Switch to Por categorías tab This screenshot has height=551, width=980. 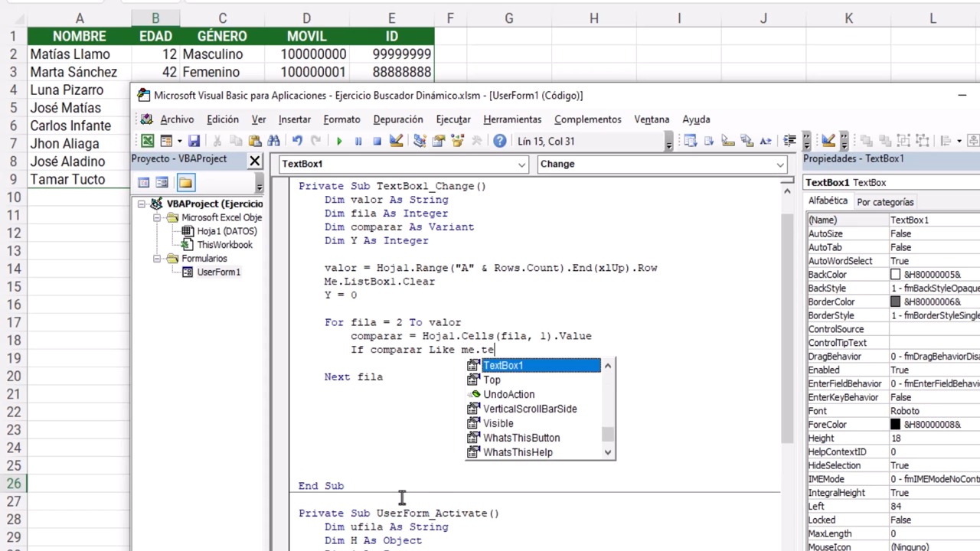[x=885, y=202]
